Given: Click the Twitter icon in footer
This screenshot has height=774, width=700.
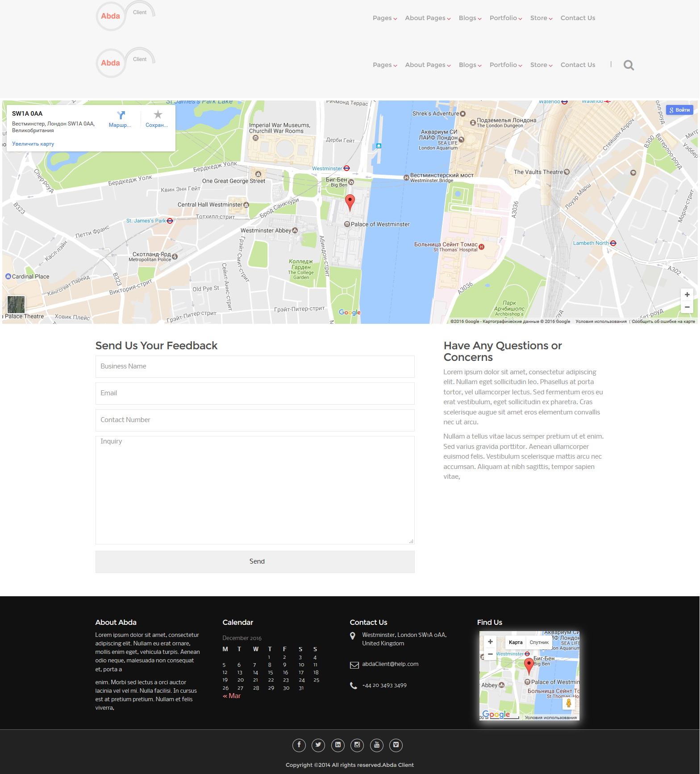Looking at the screenshot, I should (318, 745).
